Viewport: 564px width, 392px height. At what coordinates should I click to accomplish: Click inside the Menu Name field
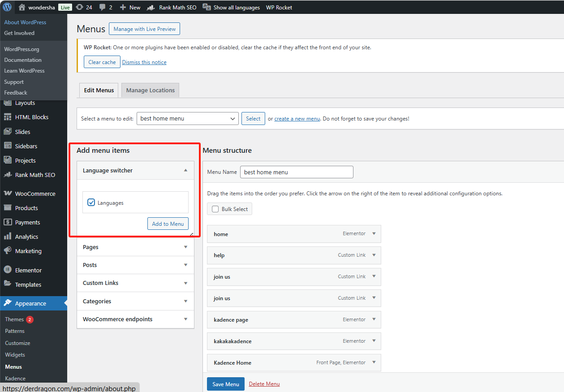(297, 172)
